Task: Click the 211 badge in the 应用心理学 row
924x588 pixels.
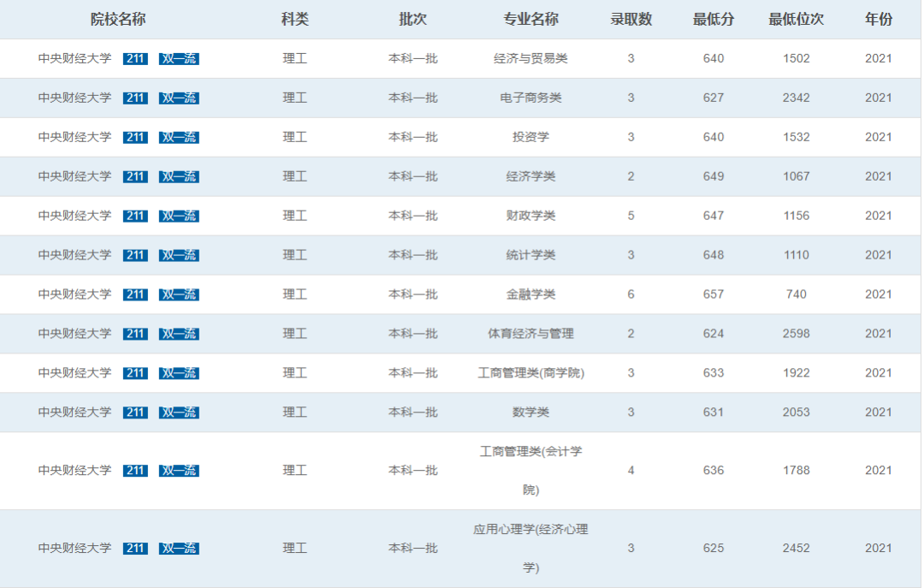Action: 135,549
